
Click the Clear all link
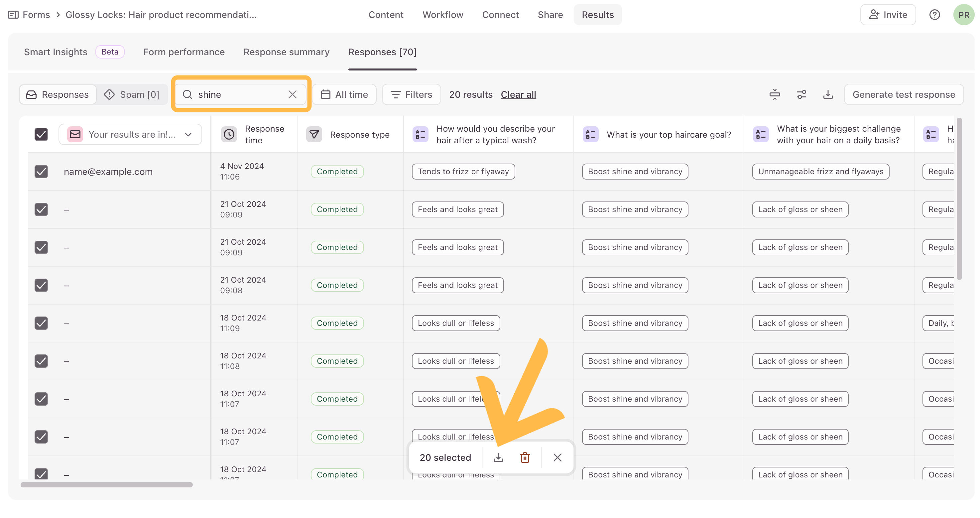(x=518, y=94)
